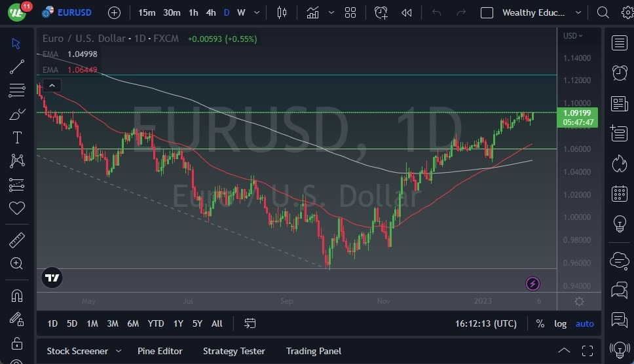Collapse the indicator legend chevron

point(52,86)
